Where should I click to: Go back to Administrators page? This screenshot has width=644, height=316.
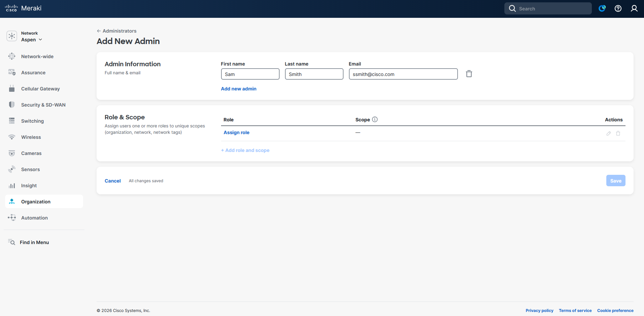click(117, 31)
